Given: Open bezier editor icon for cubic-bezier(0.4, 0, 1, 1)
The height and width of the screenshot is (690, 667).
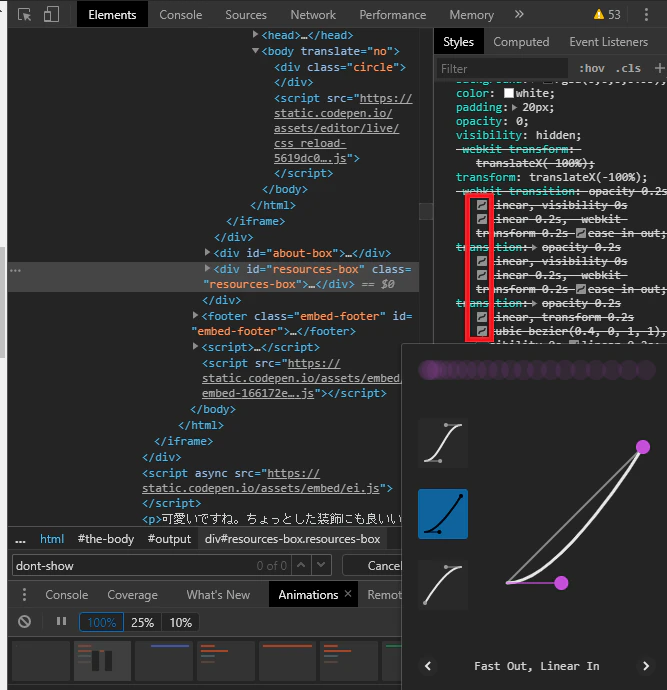Looking at the screenshot, I should [x=482, y=331].
